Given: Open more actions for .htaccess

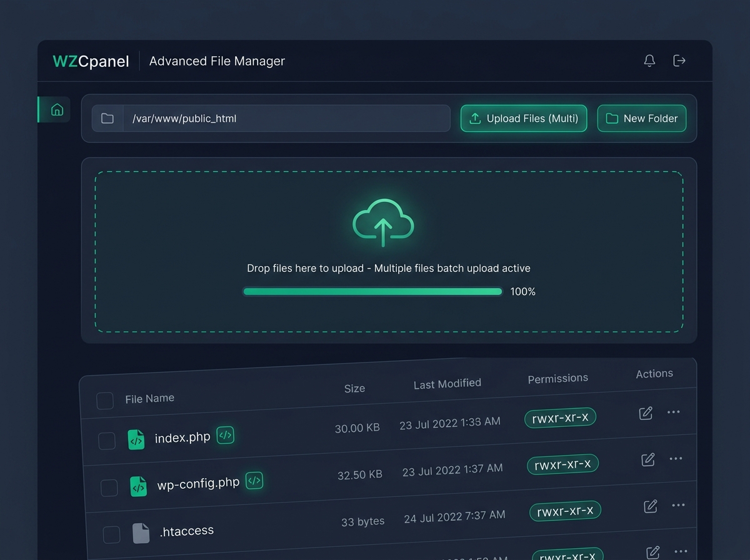Looking at the screenshot, I should coord(678,505).
